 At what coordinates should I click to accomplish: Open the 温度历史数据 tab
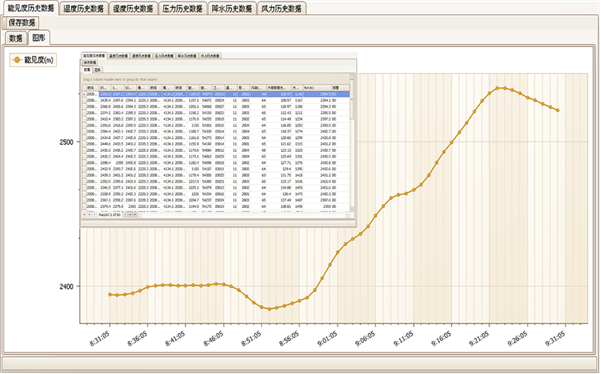coord(83,8)
